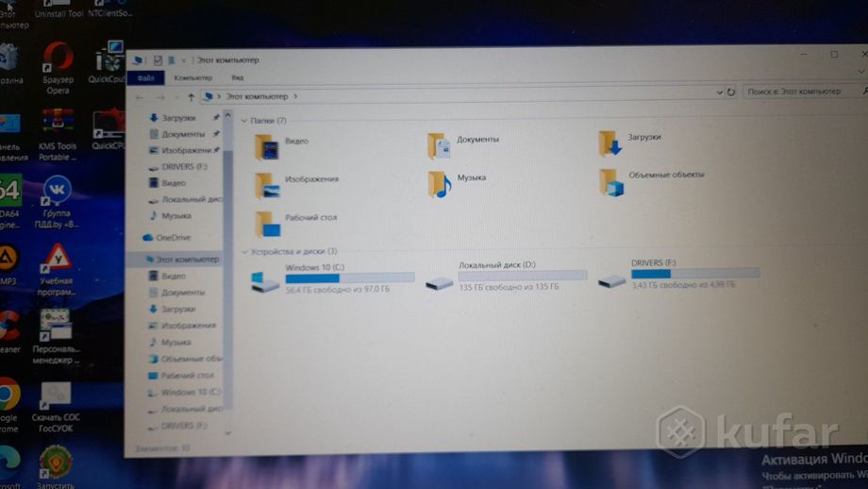Open the Вид ribbon tab
The image size is (868, 489).
click(x=238, y=78)
